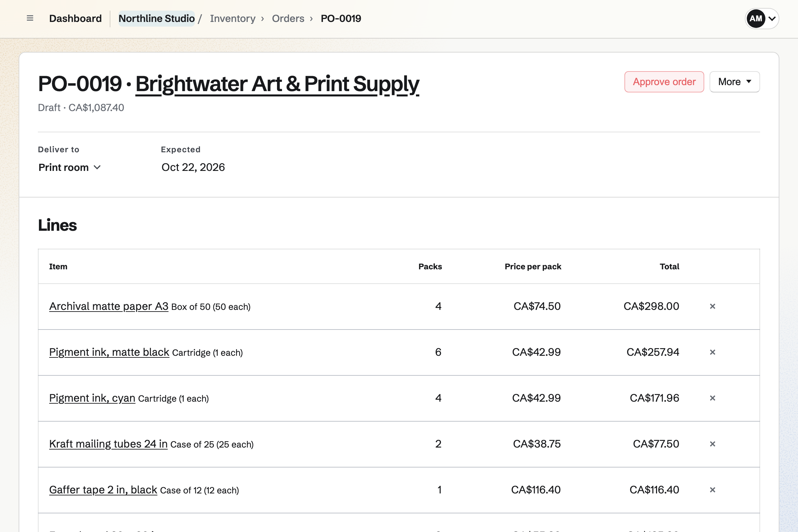
Task: Edit the expected date Oct 22, 2026
Action: 193,167
